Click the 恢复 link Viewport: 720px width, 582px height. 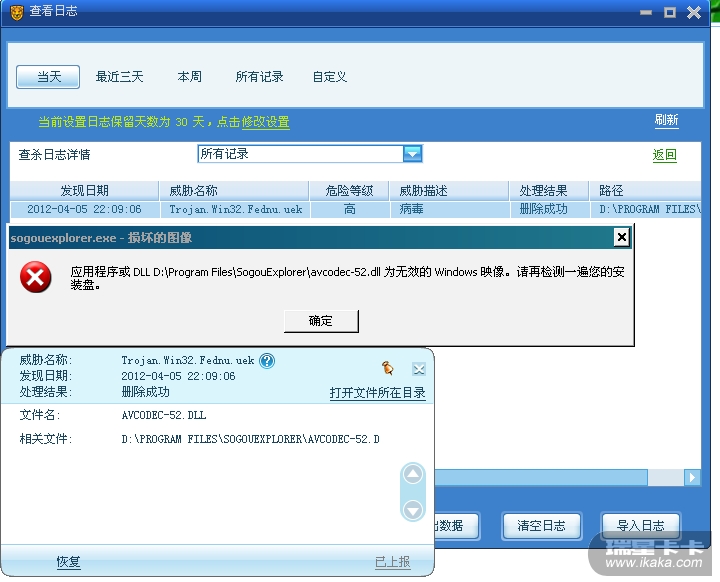68,562
